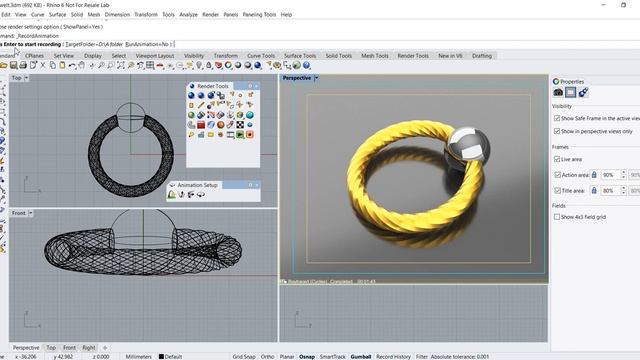Toggle Osnap in status bar

coord(307,356)
